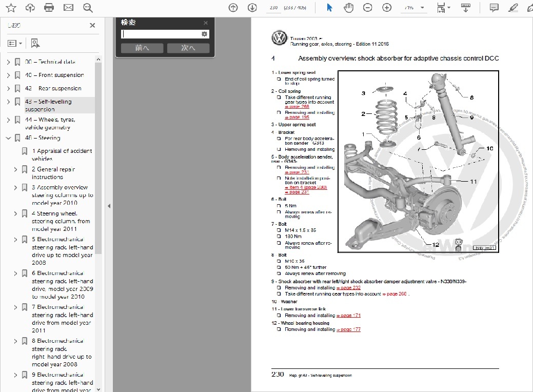Click the 次へ (next) search button
Image resolution: width=533 pixels, height=392 pixels.
tap(188, 48)
